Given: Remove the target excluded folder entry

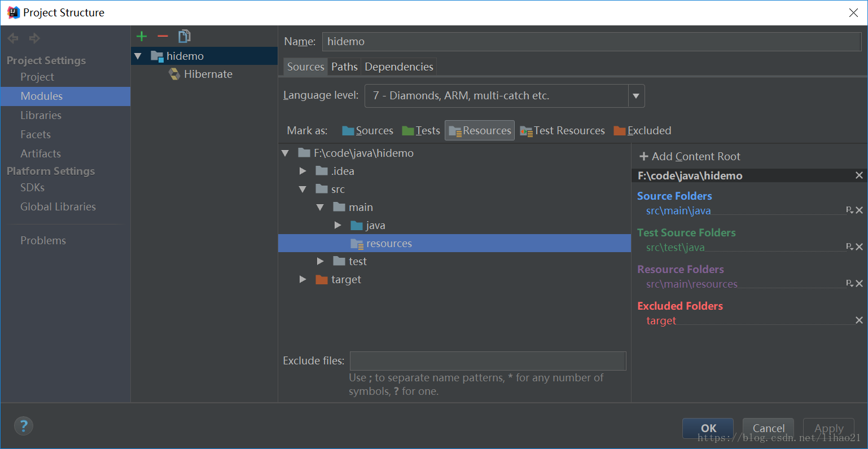Looking at the screenshot, I should pos(859,320).
